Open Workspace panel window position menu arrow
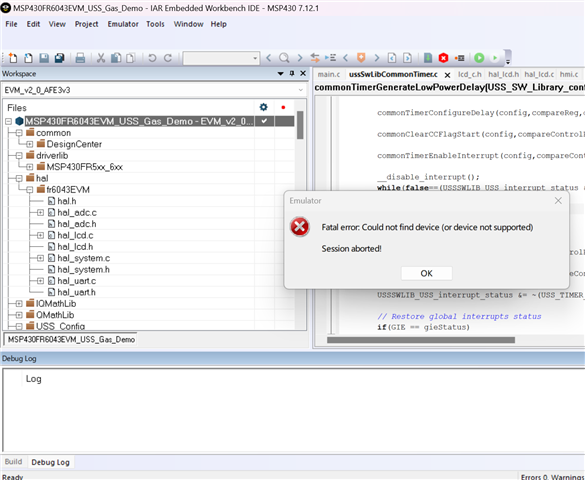 tap(281, 74)
